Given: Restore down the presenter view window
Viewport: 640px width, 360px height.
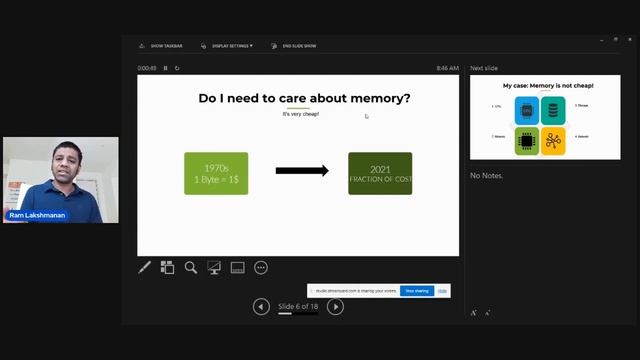Looking at the screenshot, I should point(616,40).
